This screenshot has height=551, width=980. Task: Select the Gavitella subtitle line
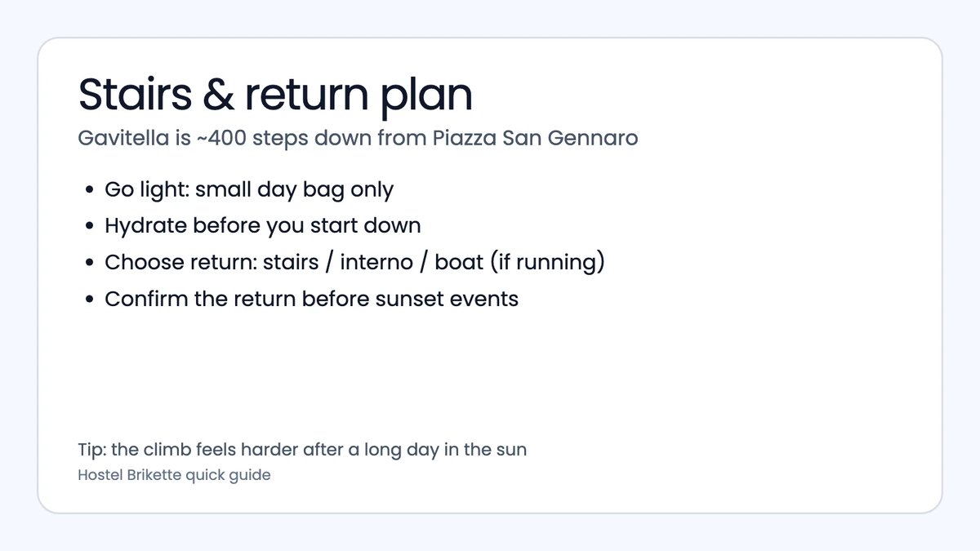tap(358, 138)
